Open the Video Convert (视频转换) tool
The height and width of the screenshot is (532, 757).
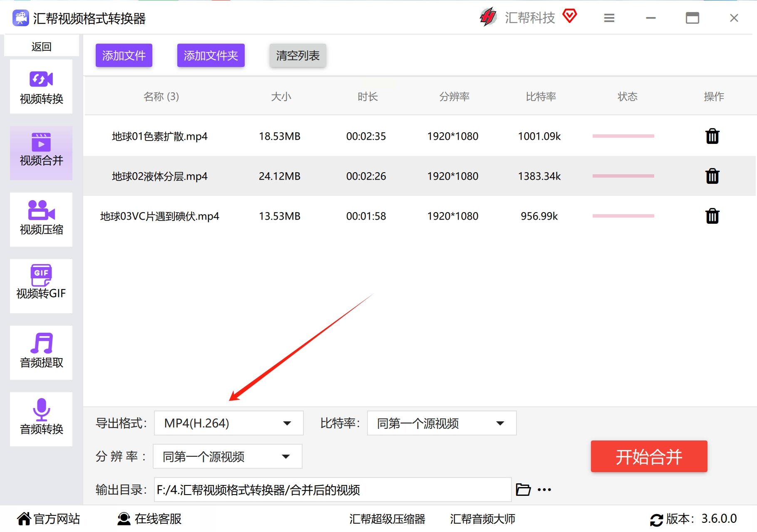41,87
